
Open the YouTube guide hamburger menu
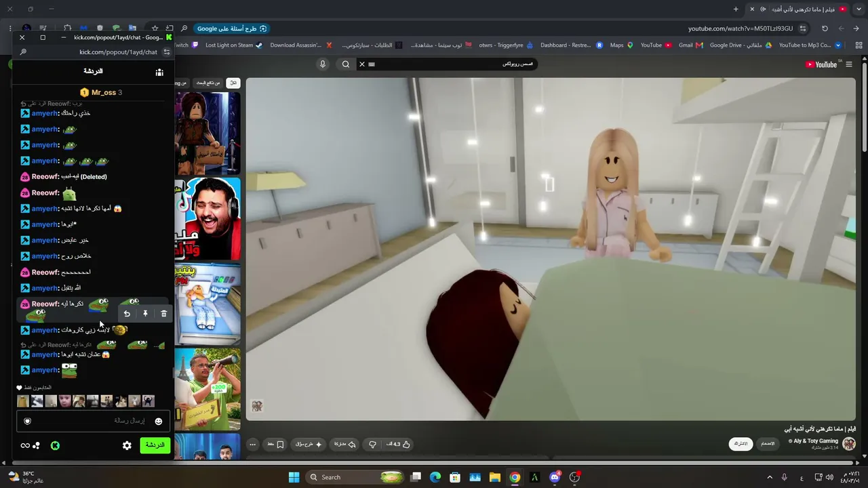click(x=848, y=64)
